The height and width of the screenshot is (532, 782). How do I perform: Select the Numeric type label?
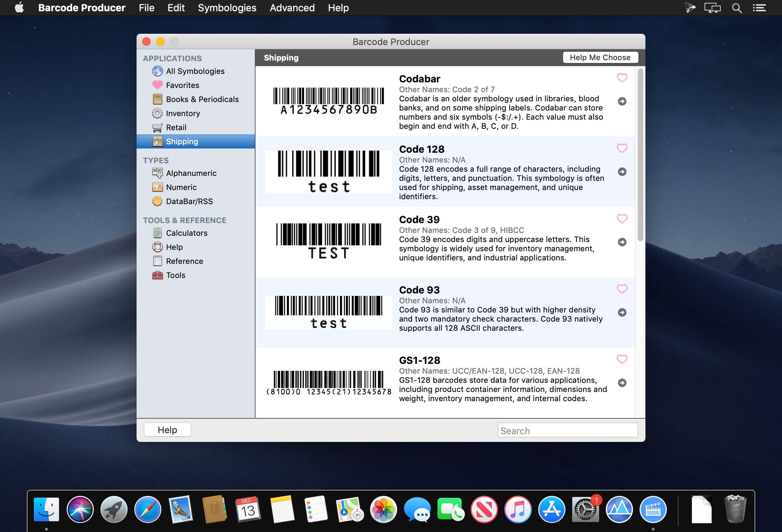click(181, 187)
